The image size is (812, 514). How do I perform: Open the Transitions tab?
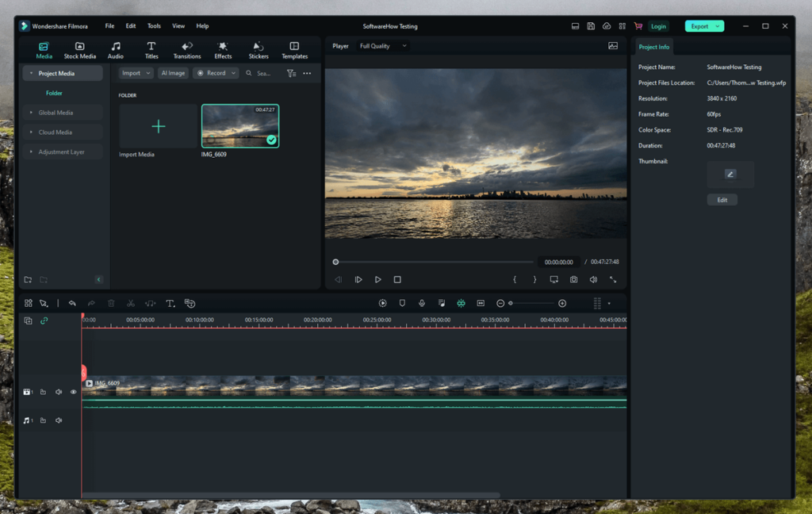click(187, 50)
